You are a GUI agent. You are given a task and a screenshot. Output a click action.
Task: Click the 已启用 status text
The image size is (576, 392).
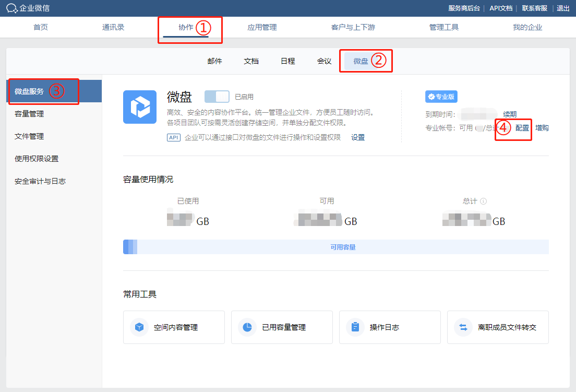point(244,97)
